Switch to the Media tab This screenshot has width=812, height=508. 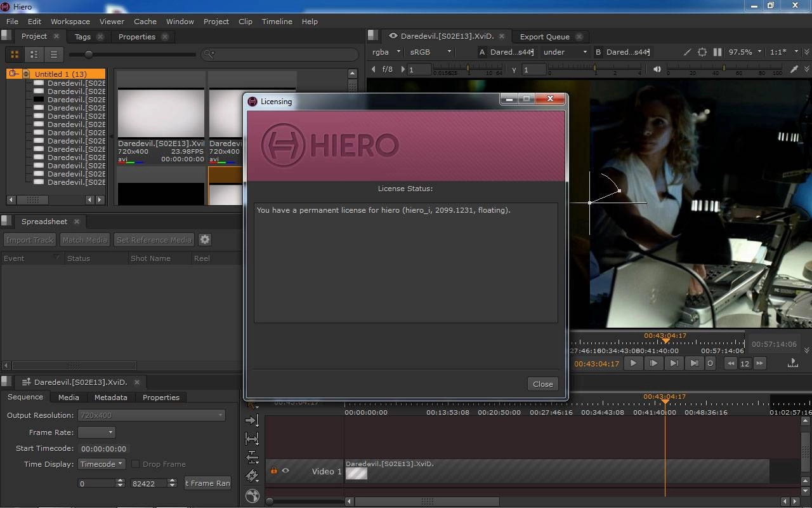coord(69,398)
